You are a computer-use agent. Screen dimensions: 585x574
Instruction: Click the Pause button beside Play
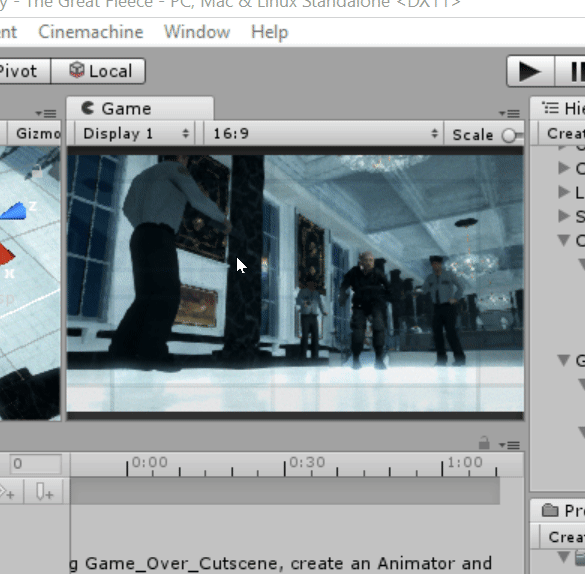[571, 71]
